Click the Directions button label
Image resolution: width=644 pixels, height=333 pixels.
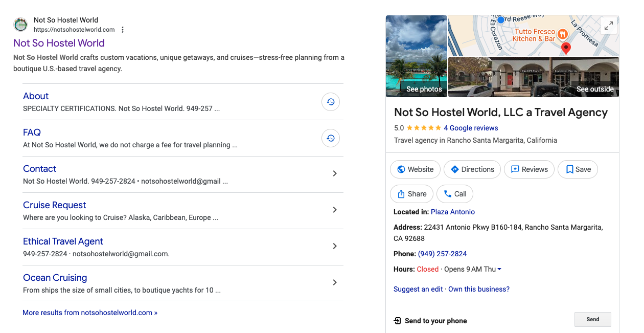(x=478, y=169)
